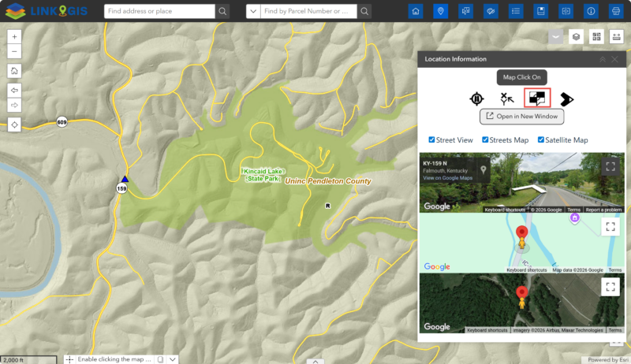Uncheck the Street View checkbox
Screen dimensions: 631x364
431,140
